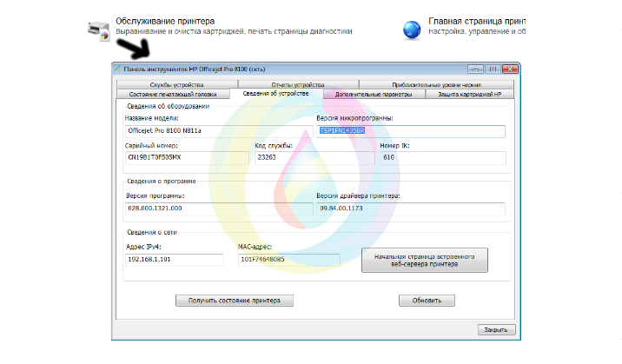Click the "Название модели:" label
The width and height of the screenshot is (622, 364).
(152, 118)
